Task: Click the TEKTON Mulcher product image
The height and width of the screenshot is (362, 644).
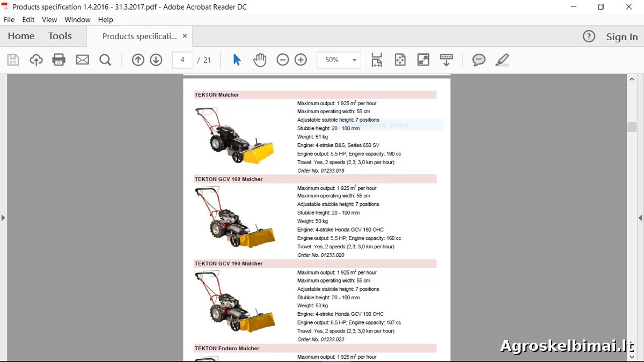Action: 235,136
